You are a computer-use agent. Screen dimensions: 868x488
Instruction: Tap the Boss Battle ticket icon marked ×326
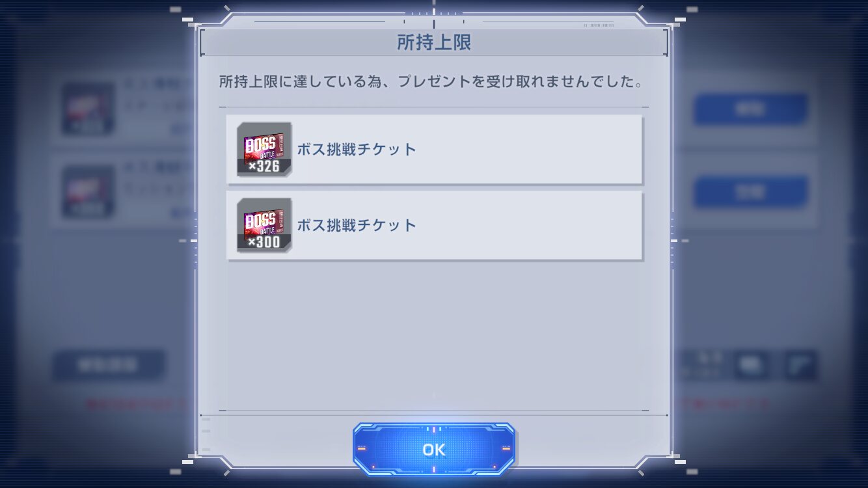click(x=264, y=149)
